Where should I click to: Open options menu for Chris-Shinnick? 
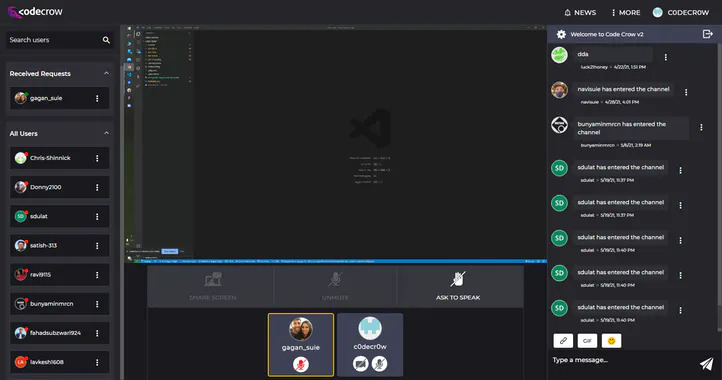click(x=97, y=158)
